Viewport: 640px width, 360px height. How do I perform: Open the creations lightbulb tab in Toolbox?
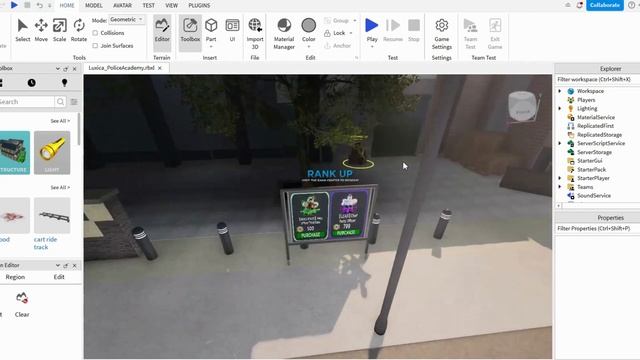[64, 83]
